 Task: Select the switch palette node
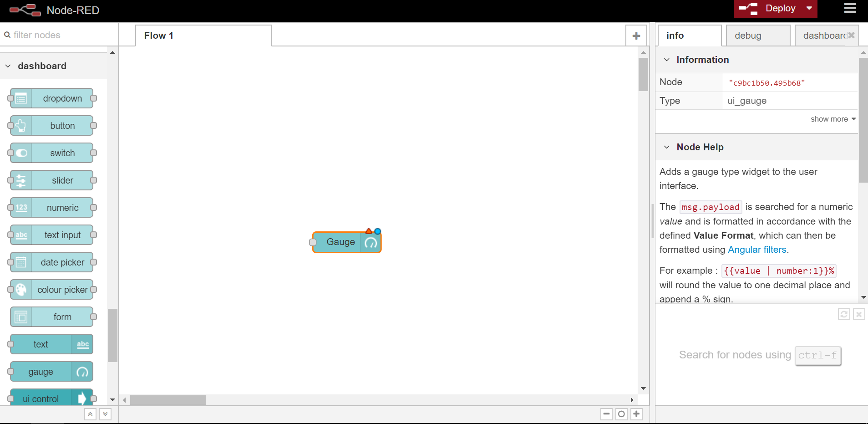tap(52, 153)
